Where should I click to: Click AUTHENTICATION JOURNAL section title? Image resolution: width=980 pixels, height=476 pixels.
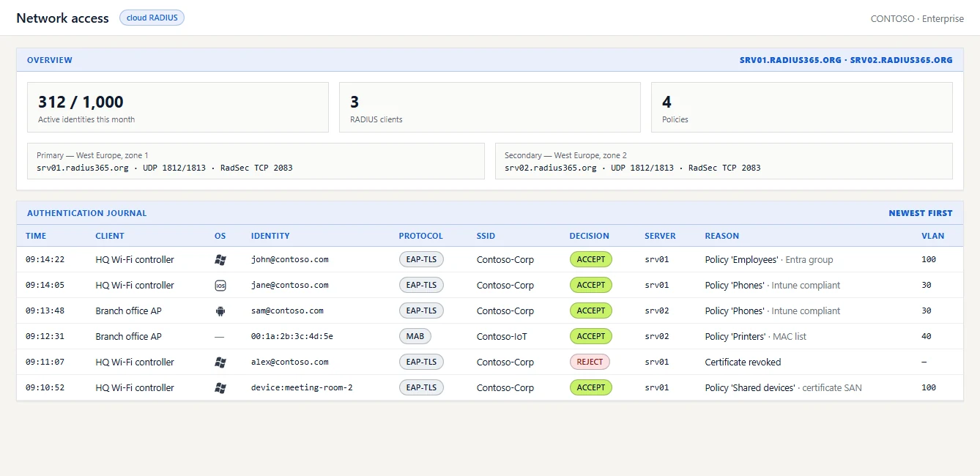click(87, 213)
